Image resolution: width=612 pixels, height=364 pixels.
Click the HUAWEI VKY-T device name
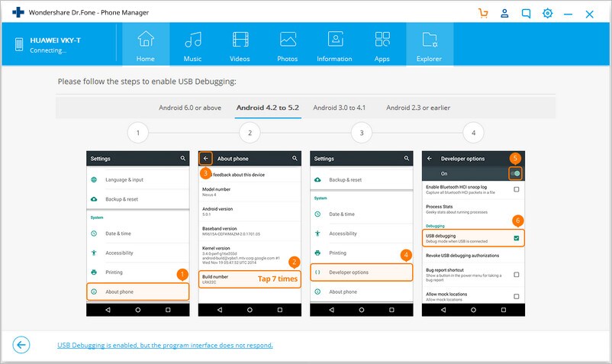(x=56, y=40)
